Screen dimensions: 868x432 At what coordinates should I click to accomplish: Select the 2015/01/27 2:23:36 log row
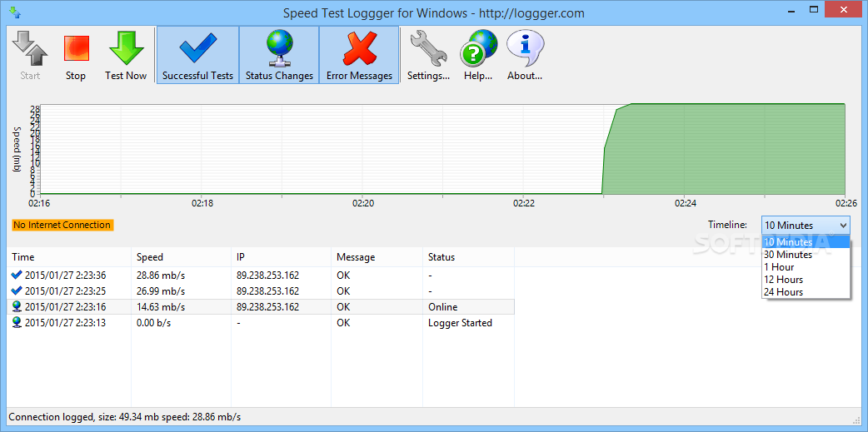click(261, 275)
